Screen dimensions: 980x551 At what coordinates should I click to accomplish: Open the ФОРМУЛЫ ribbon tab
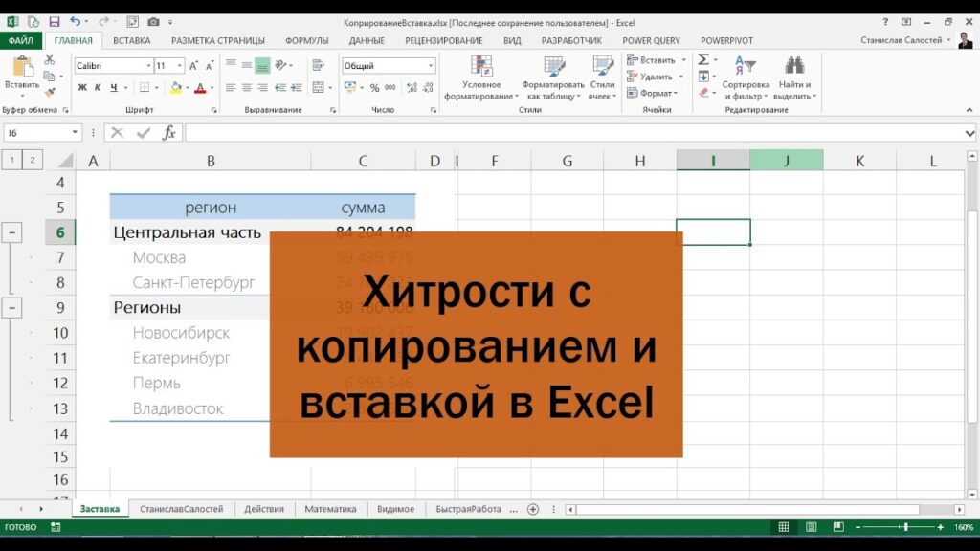[x=306, y=41]
